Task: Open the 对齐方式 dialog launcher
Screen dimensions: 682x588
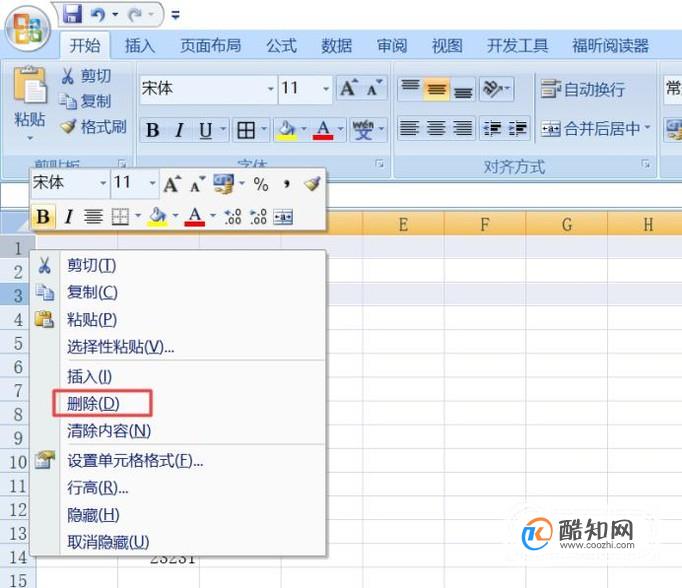Action: coord(646,164)
